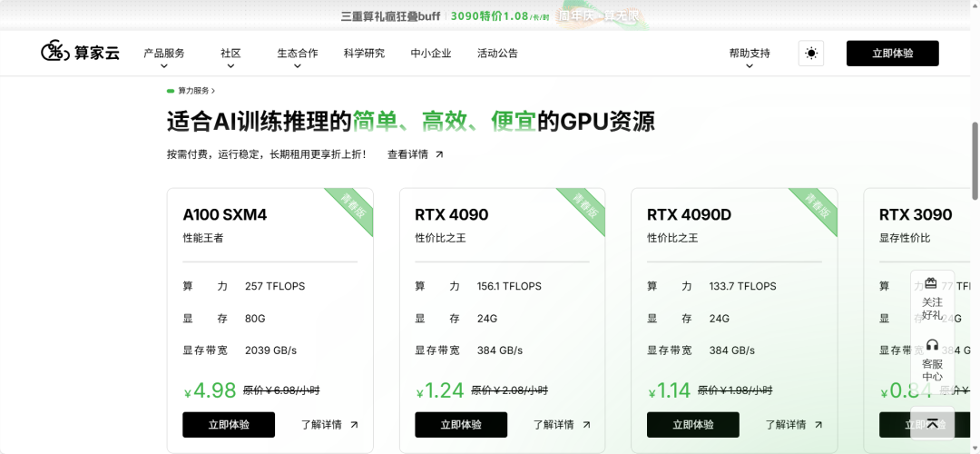The image size is (980, 454).
Task: Click the ¥1.14 price text
Action: click(670, 390)
